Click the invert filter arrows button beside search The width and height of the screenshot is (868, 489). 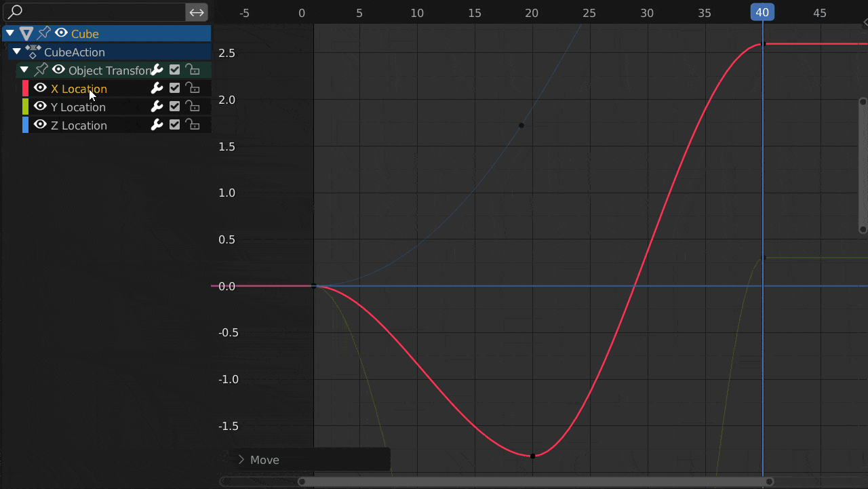(x=196, y=12)
